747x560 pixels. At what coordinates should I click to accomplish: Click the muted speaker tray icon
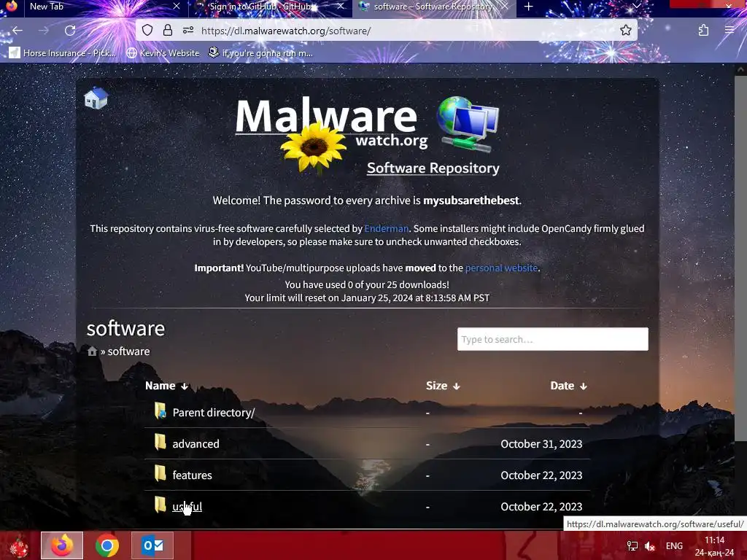pyautogui.click(x=650, y=546)
